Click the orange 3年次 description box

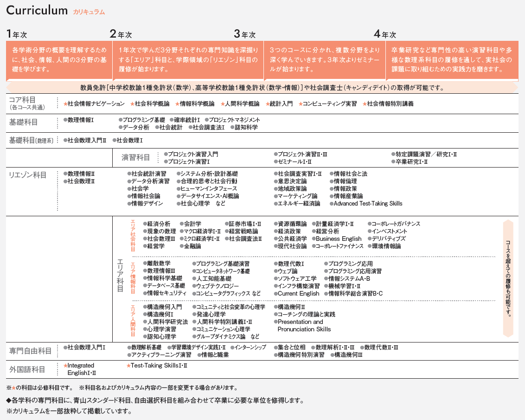coord(324,59)
